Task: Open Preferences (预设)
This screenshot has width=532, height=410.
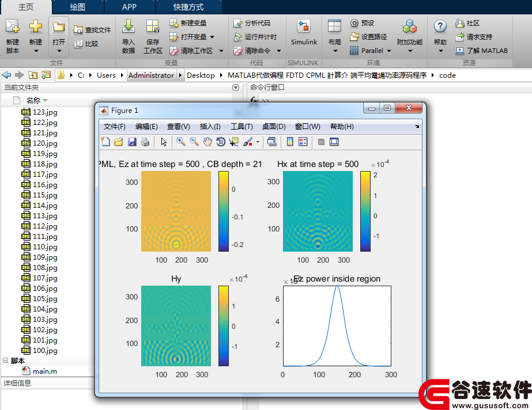Action: tap(363, 23)
